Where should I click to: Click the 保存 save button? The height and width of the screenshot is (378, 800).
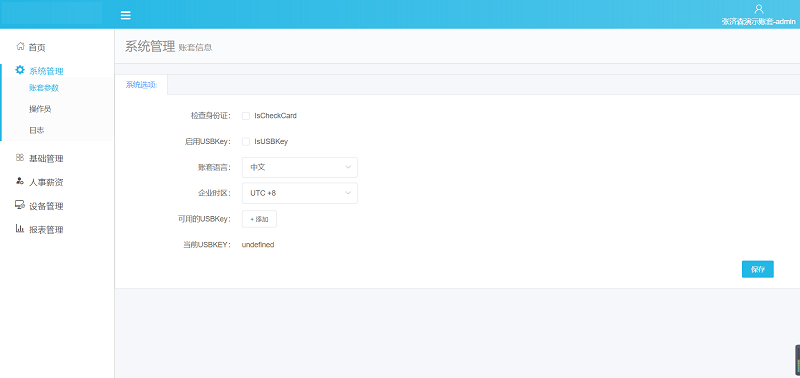[758, 269]
